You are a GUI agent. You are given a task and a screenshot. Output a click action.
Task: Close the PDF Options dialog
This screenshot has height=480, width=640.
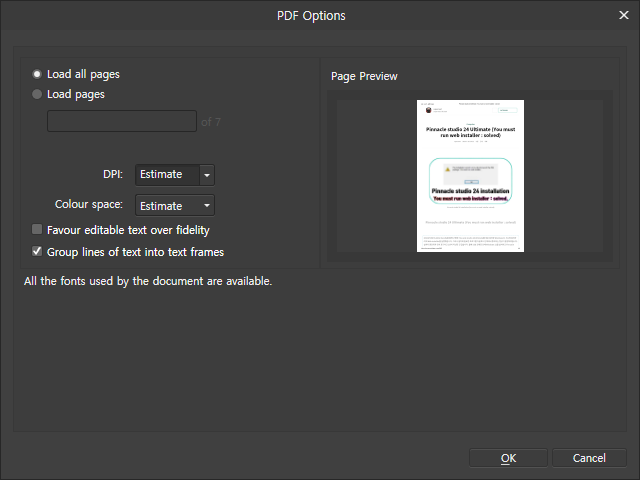624,15
